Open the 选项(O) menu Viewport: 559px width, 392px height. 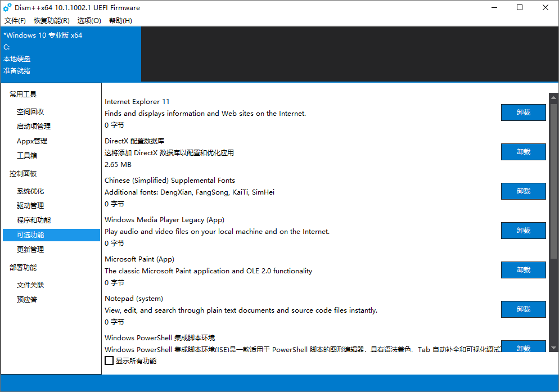[x=89, y=20]
